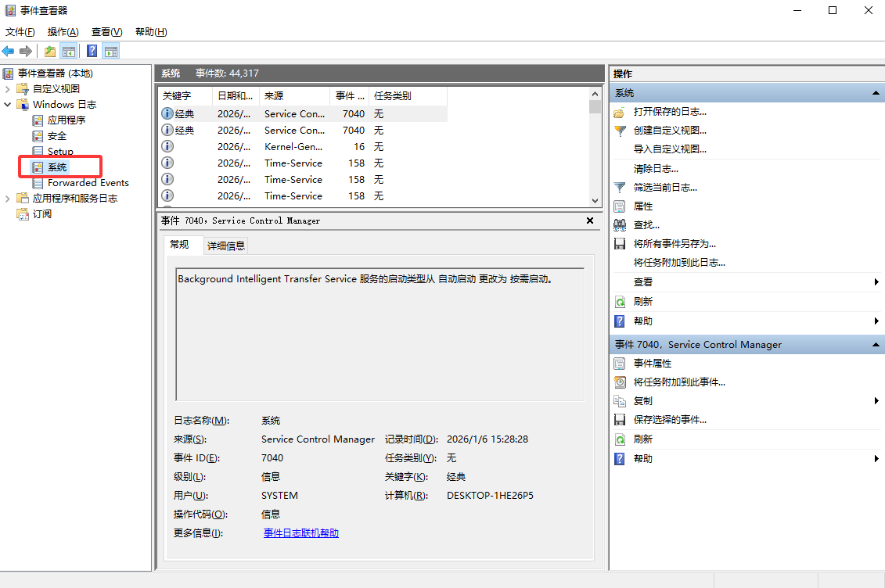This screenshot has width=885, height=588.
Task: Collapse the 系统 actions section header
Action: [876, 93]
